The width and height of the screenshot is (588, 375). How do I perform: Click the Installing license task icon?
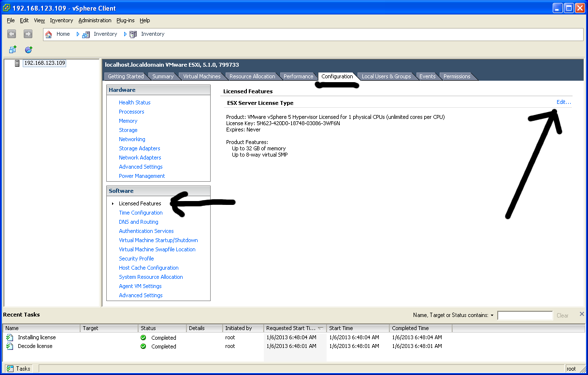click(10, 337)
